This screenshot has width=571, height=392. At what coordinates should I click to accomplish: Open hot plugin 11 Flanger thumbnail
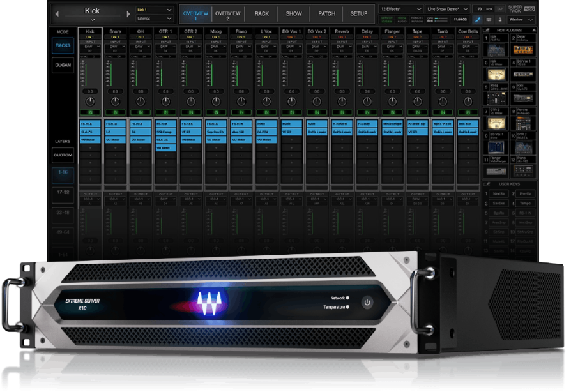[x=496, y=171]
